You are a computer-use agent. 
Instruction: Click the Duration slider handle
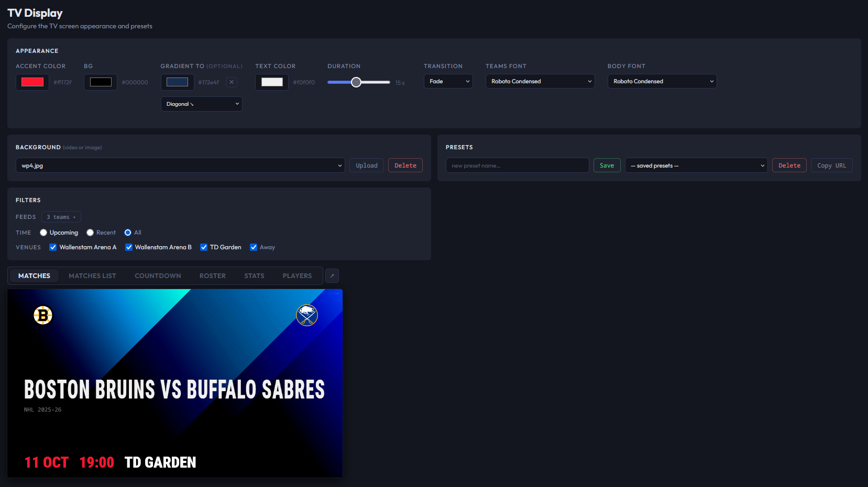pos(356,82)
